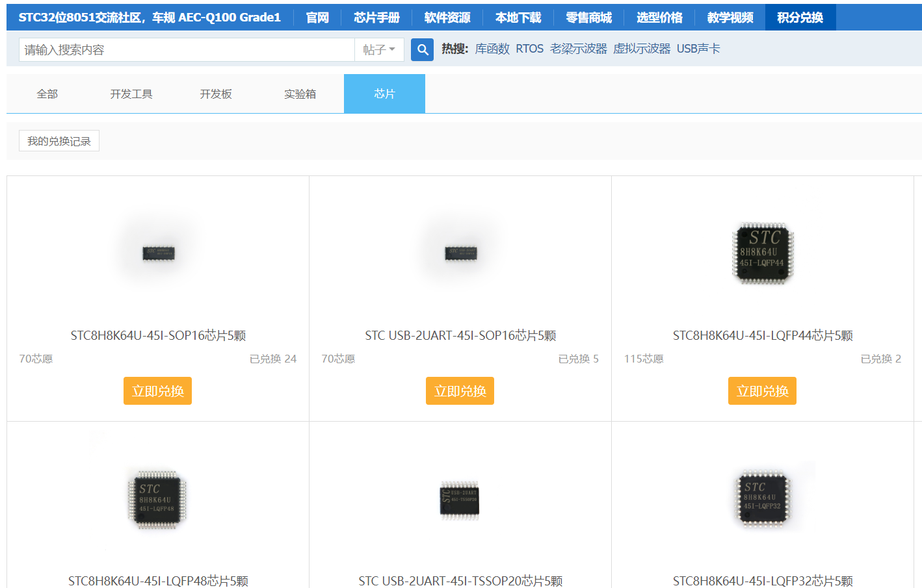
Task: Open title STC8H8K64U-45I-LQFP44芯片5颗
Action: coord(763,335)
